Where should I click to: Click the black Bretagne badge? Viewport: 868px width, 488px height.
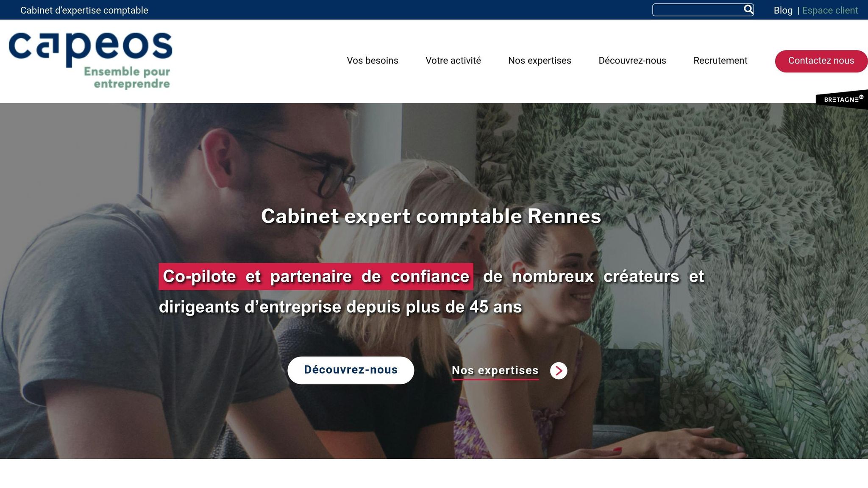[842, 100]
